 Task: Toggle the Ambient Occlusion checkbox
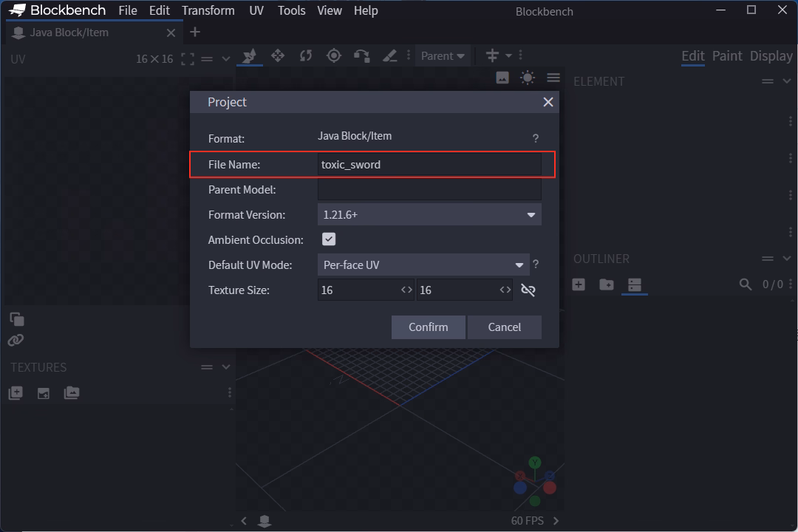click(x=329, y=239)
